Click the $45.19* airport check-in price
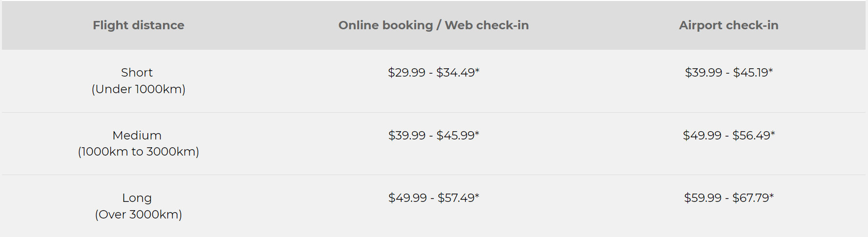 point(753,73)
